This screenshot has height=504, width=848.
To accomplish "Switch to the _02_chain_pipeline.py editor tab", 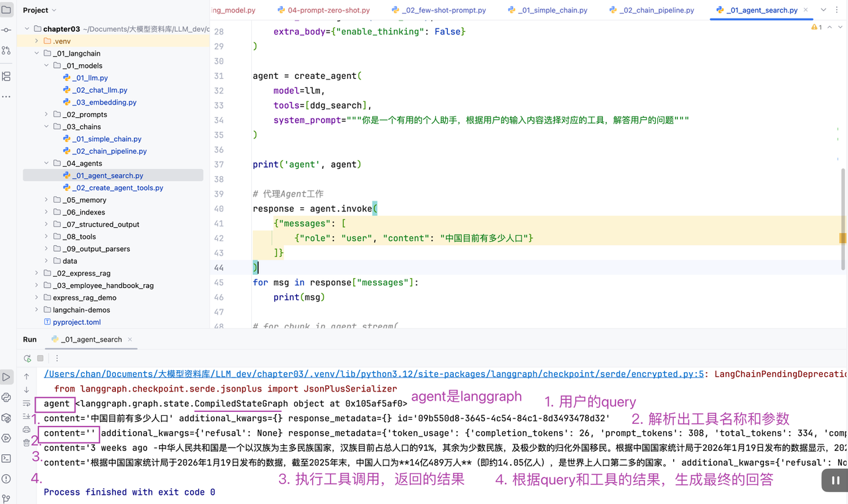I will click(x=651, y=10).
